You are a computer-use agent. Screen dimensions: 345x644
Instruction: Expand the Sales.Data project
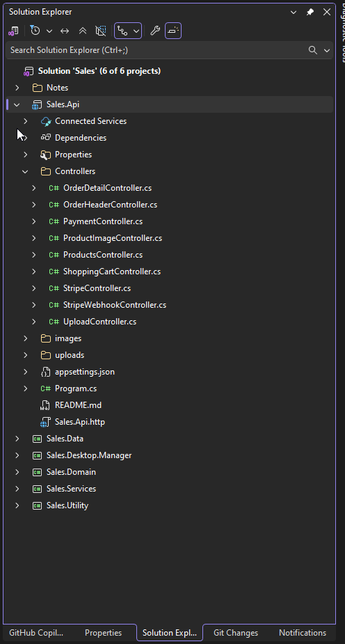pyautogui.click(x=17, y=439)
